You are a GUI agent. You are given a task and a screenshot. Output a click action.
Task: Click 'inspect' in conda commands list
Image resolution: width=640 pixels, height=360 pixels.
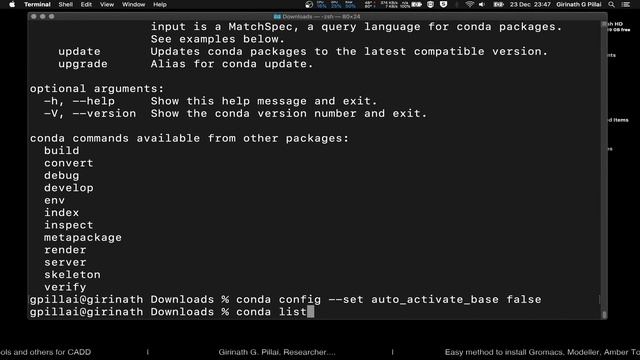click(x=69, y=225)
